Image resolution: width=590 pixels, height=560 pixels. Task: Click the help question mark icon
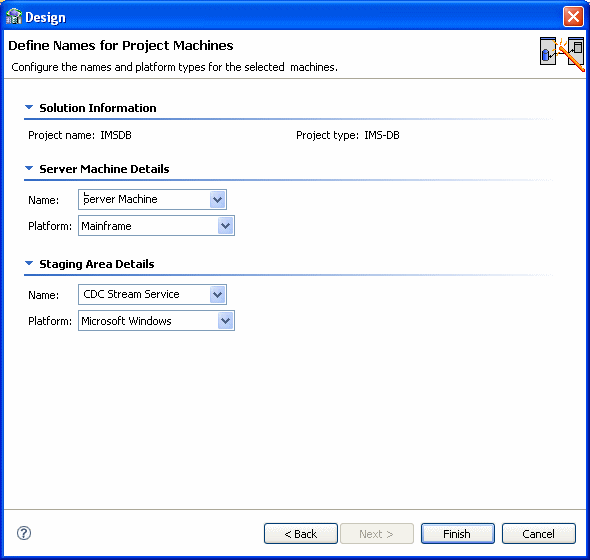point(24,533)
